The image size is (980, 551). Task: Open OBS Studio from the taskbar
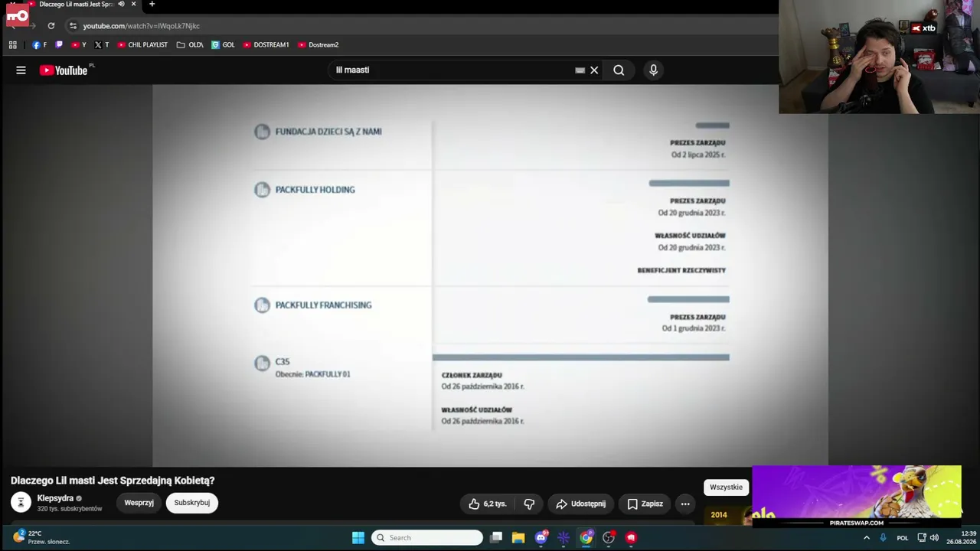[609, 538]
